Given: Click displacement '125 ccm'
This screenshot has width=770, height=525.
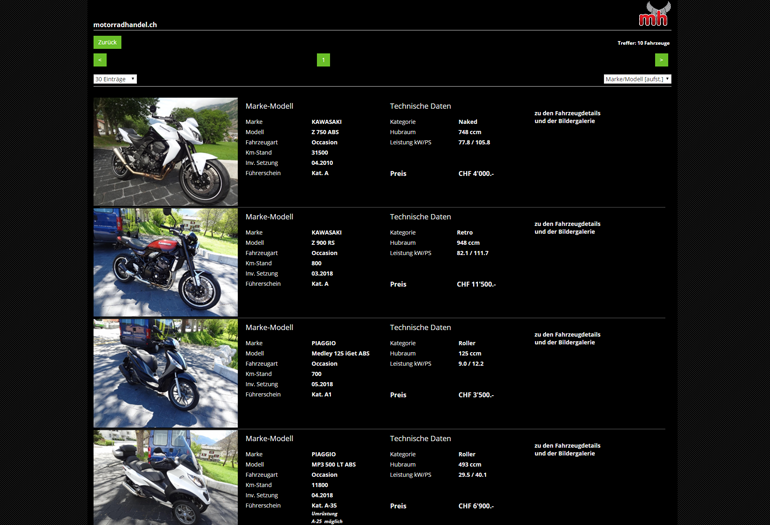Looking at the screenshot, I should 469,354.
